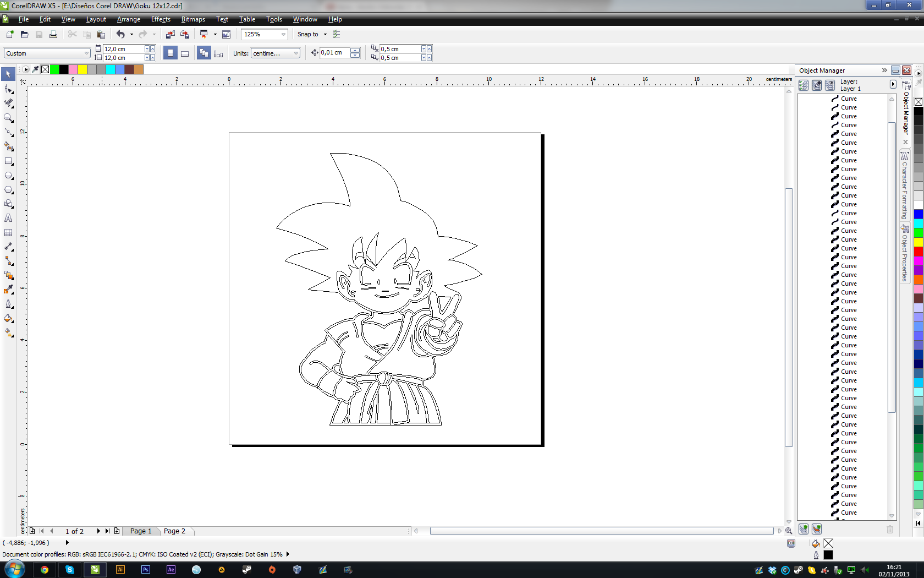Expand the document color profiles arrow
Viewport: 924px width, 578px height.
pos(288,554)
